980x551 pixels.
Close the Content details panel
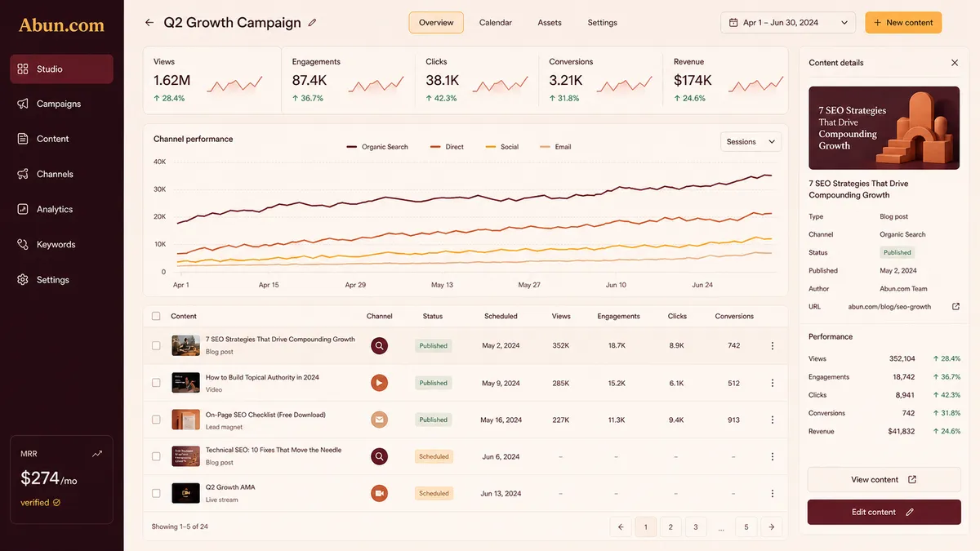[955, 63]
